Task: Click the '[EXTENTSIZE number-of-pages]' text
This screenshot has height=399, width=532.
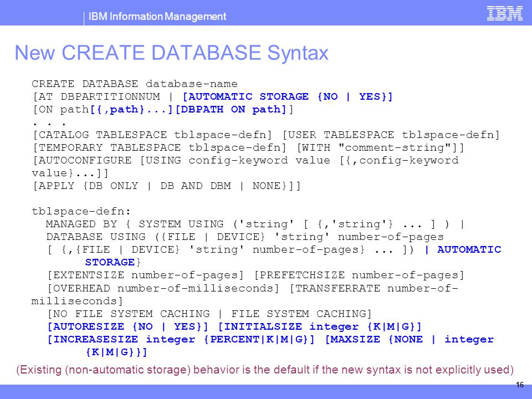Action: [x=146, y=275]
